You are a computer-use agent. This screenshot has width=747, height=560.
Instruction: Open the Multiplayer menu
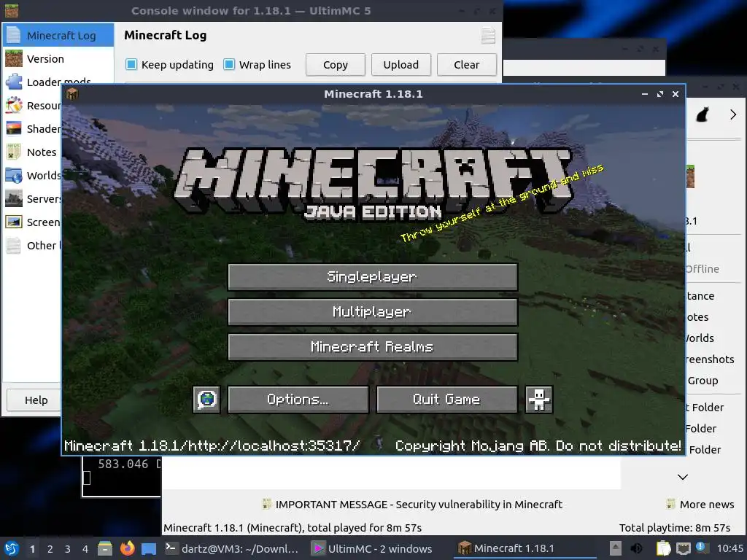(x=373, y=312)
